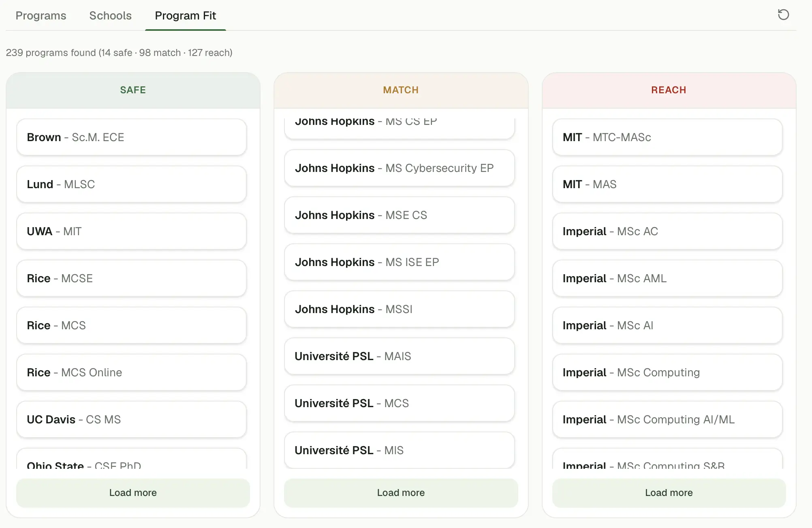Load more programs in the Reach column

coord(669,493)
